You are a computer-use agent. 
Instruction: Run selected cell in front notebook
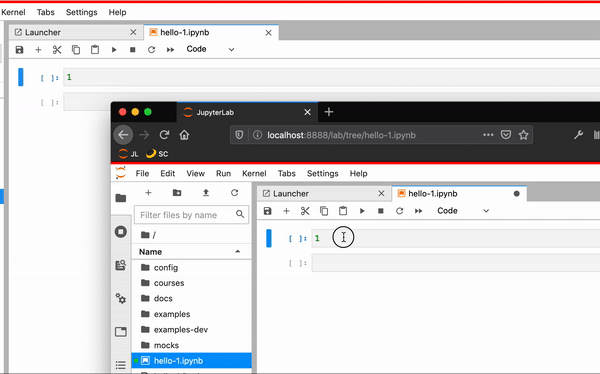pos(362,211)
